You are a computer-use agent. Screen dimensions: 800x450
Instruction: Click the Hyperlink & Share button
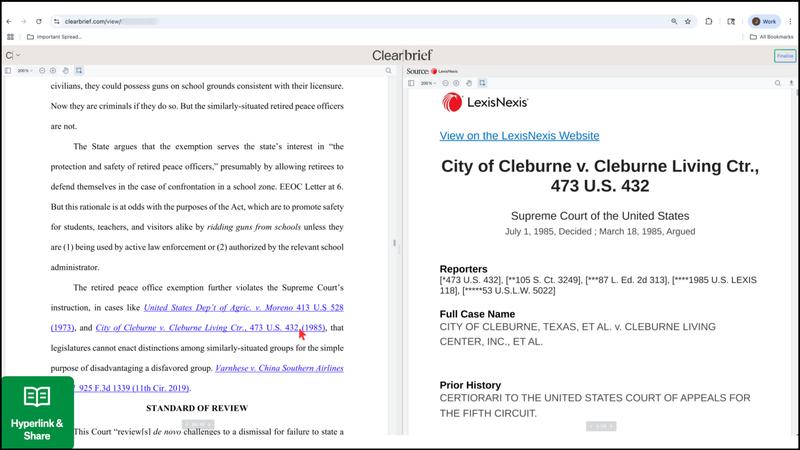[x=37, y=412]
